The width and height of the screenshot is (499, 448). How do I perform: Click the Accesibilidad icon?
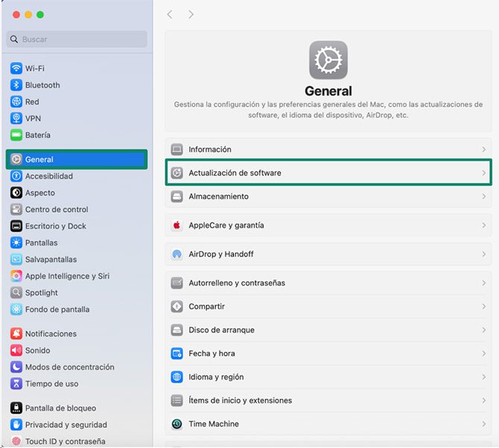pos(16,176)
